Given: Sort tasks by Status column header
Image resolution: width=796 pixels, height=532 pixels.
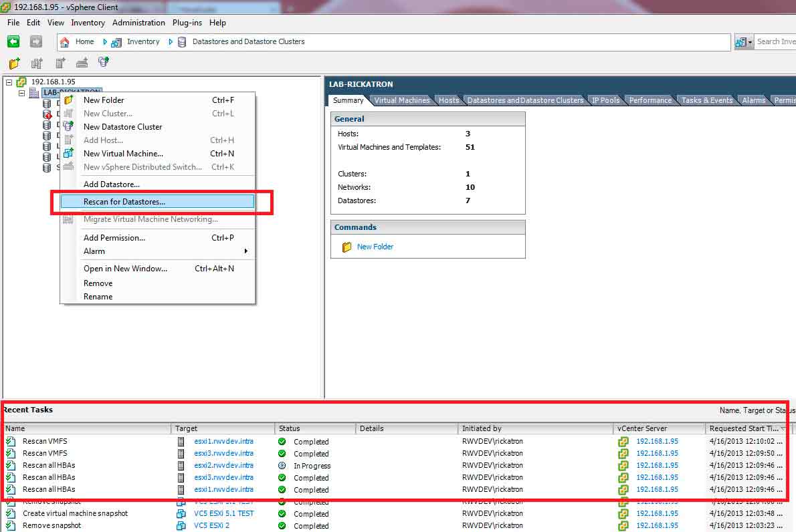Looking at the screenshot, I should [315, 428].
